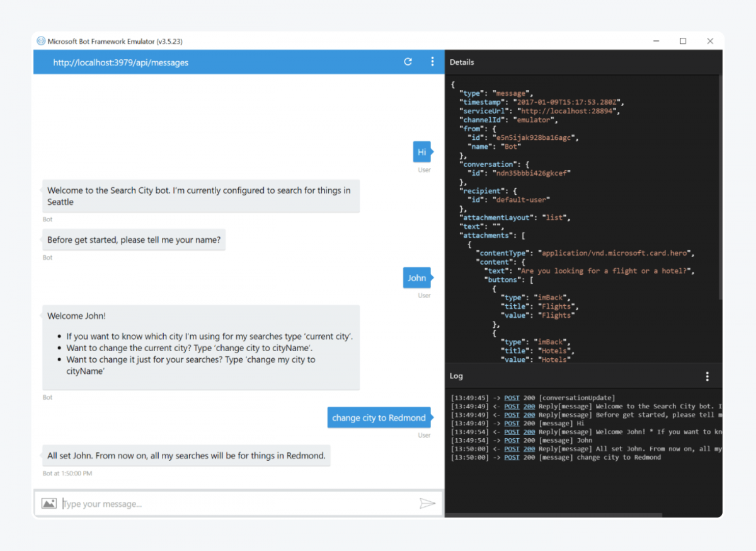Attach an image using the picture icon
Image resolution: width=756 pixels, height=551 pixels.
point(49,503)
